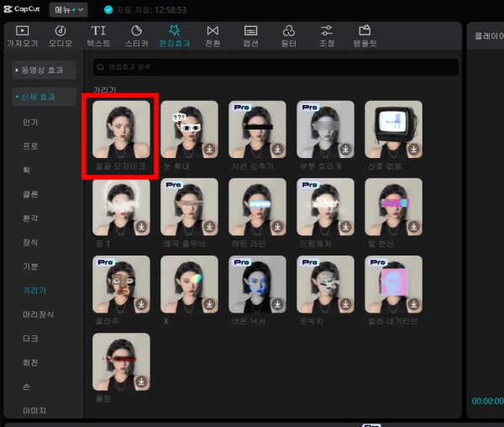Viewport: 504px width, 427px height.
Task: Select the 기분 category
Action: 30,266
